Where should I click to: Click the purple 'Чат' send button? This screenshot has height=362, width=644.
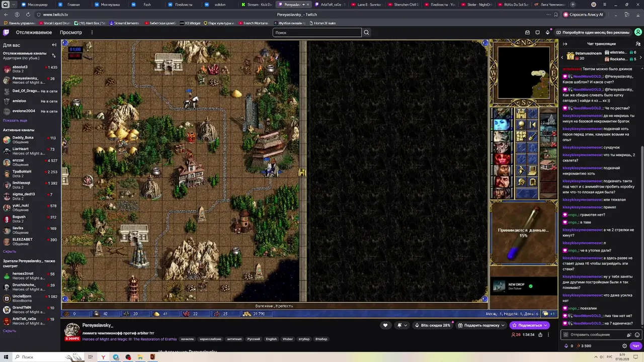(x=636, y=346)
